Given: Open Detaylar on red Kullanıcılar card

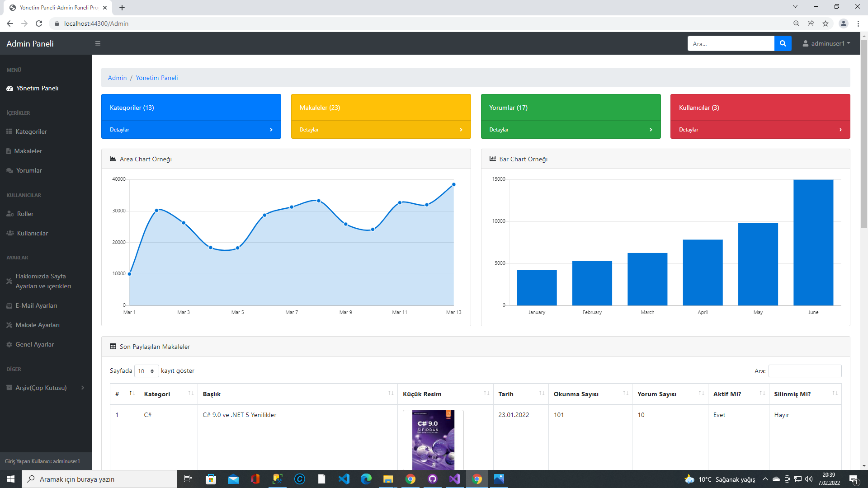Looking at the screenshot, I should [x=689, y=130].
